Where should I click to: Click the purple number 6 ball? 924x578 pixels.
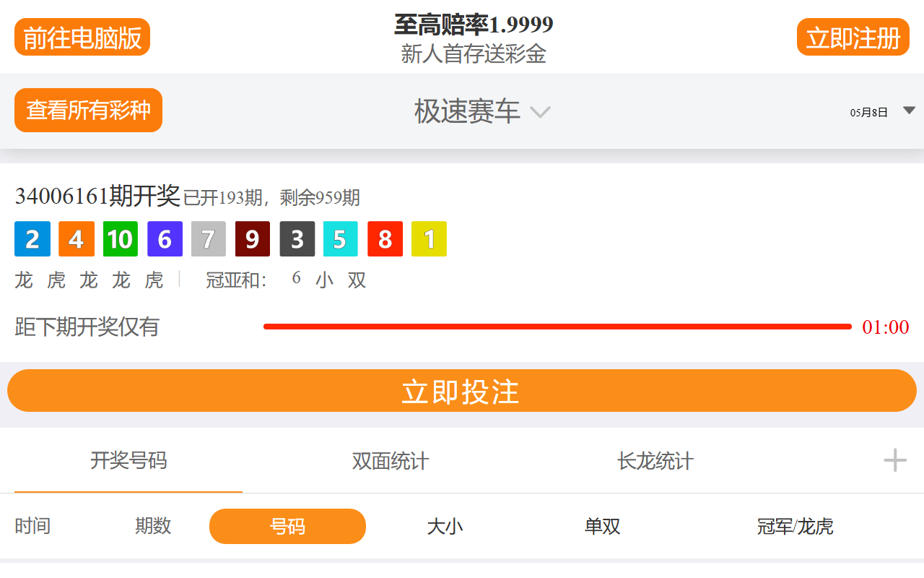[x=165, y=239]
